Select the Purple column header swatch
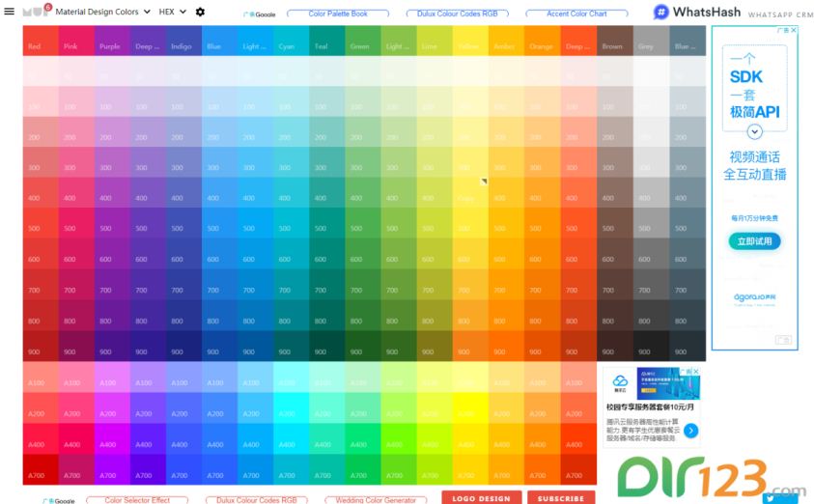The width and height of the screenshot is (814, 504). tap(112, 41)
